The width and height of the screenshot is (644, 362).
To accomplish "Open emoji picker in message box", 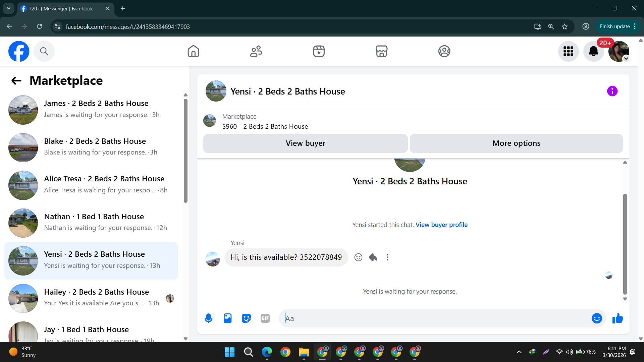I will [597, 318].
